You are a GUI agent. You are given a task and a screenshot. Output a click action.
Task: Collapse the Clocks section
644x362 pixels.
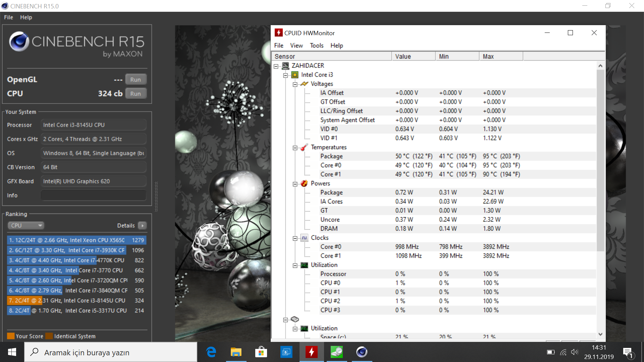[295, 238]
